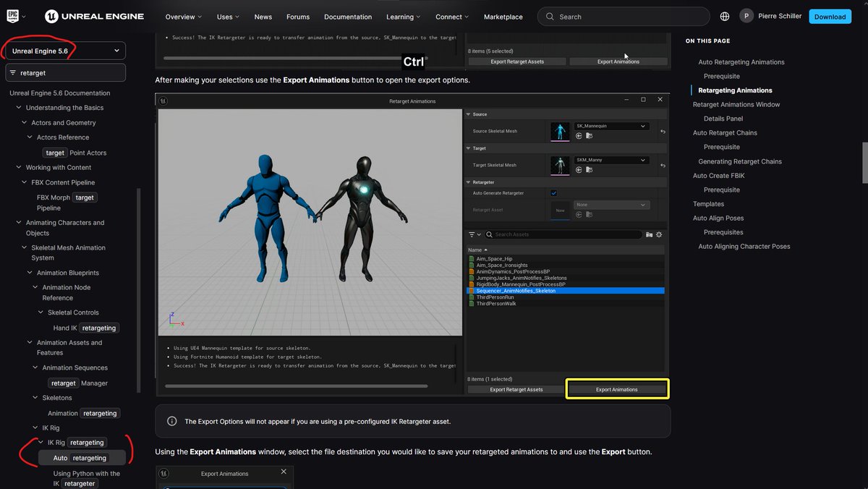Viewport: 868px width, 489px height.
Task: Jump to Generating Retarget Chains section
Action: point(740,161)
